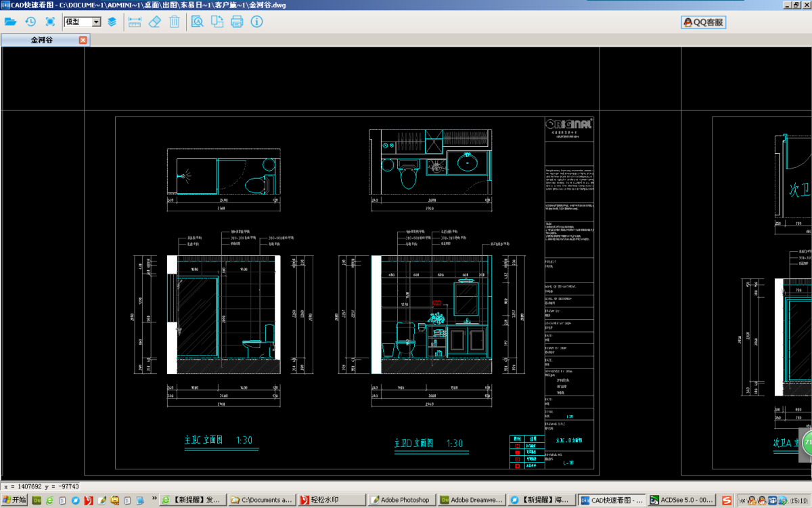Launch green browser icon in quick launch
Screen dimensions: 812x508
click(49, 500)
